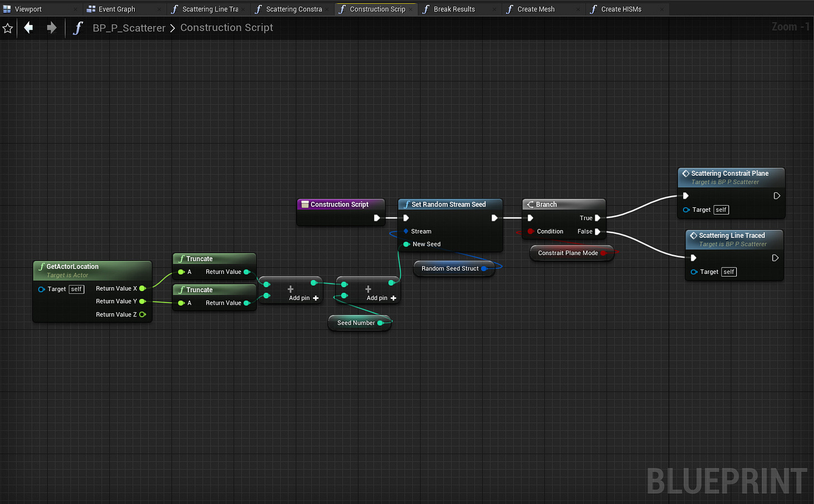Click Set Random Stream Seed exec input pin
This screenshot has height=504, width=814.
[x=406, y=218]
